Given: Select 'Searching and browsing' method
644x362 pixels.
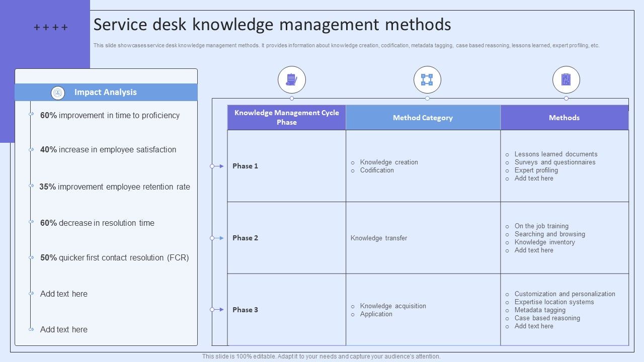Looking at the screenshot, I should (549, 234).
